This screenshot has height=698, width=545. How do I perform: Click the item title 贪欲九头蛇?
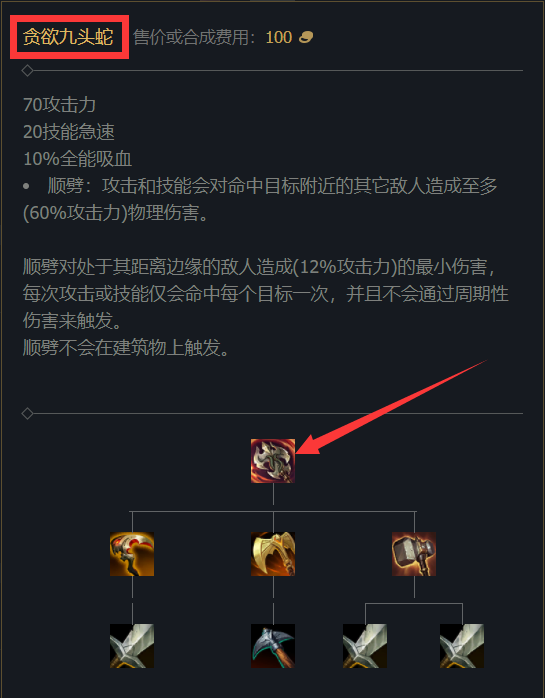(68, 37)
